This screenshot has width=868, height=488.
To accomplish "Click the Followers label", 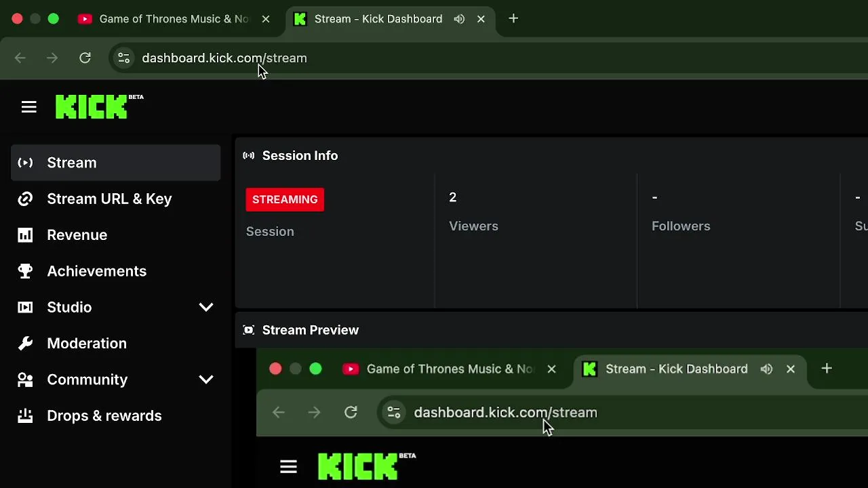I will point(681,226).
